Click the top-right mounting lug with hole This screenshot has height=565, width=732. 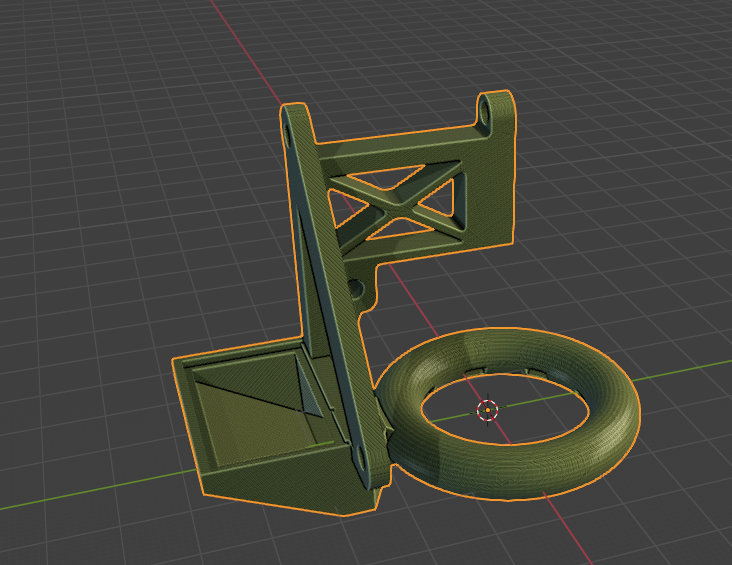(x=495, y=113)
